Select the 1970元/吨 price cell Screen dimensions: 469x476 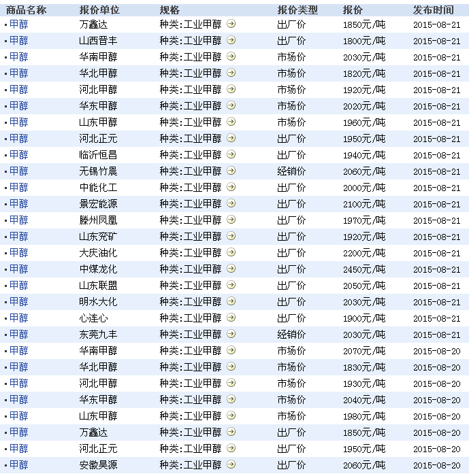tap(364, 220)
